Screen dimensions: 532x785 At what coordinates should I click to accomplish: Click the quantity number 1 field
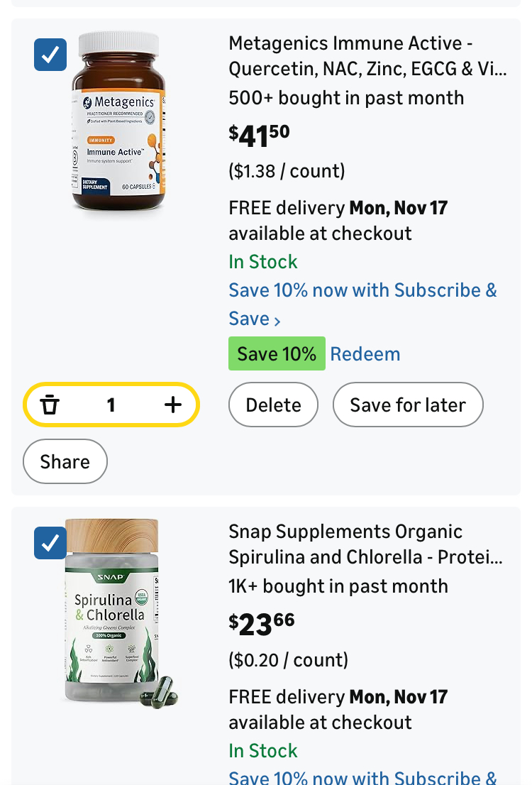[x=111, y=405]
